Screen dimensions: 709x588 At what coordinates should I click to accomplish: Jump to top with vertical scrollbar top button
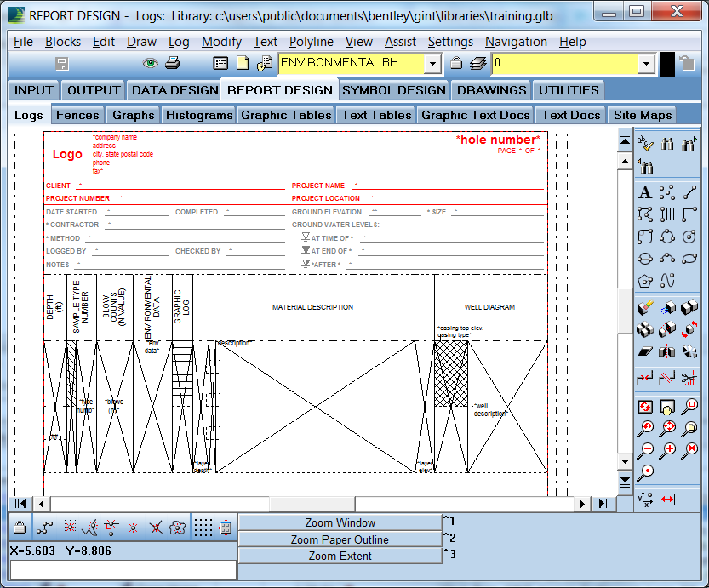625,140
